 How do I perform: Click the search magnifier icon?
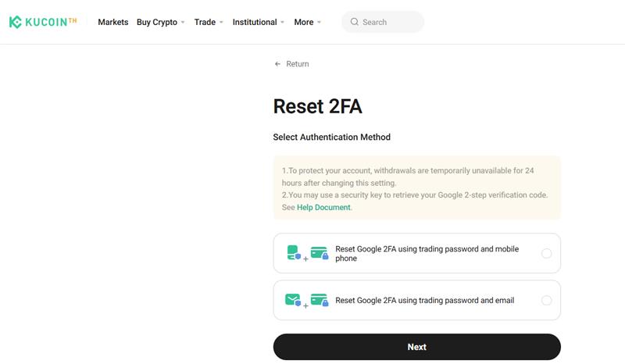(x=355, y=22)
